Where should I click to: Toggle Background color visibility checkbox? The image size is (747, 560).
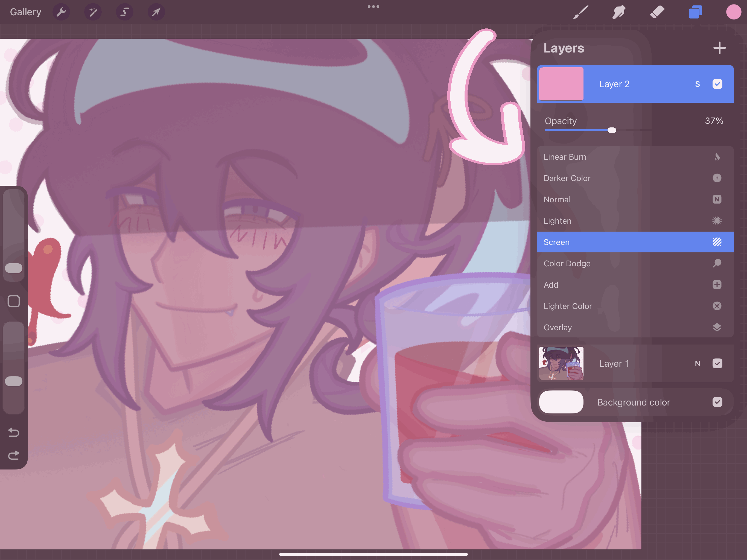pos(717,402)
